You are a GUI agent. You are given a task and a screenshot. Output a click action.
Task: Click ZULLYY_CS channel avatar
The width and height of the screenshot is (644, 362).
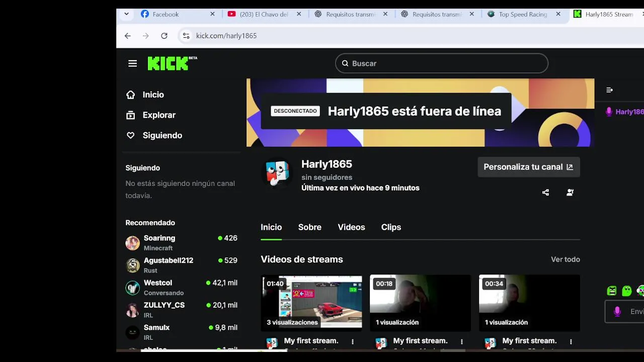tap(132, 310)
